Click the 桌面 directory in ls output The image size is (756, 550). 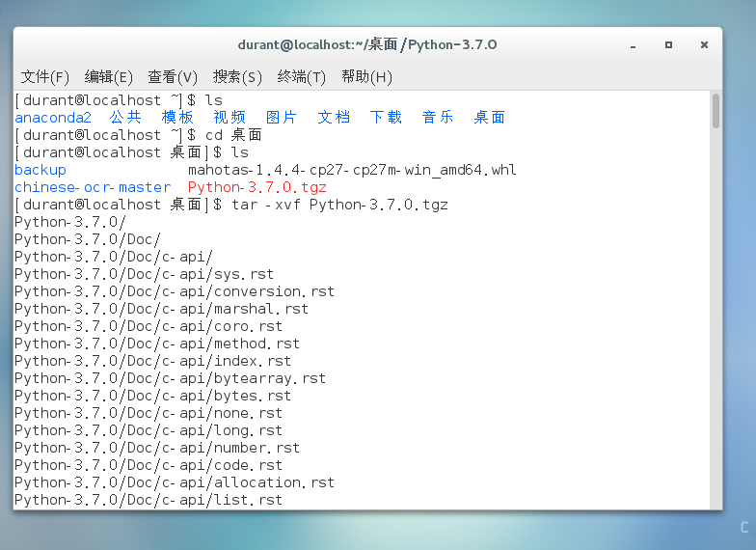[x=490, y=118]
